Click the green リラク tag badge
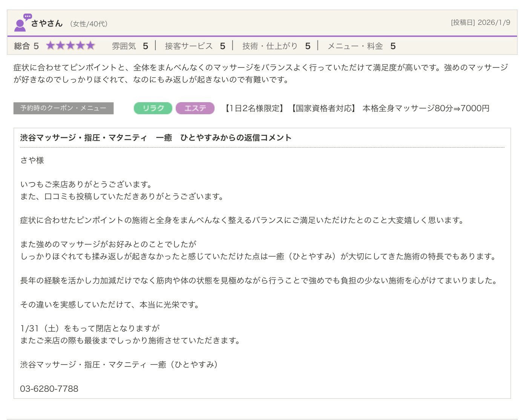 click(x=153, y=108)
